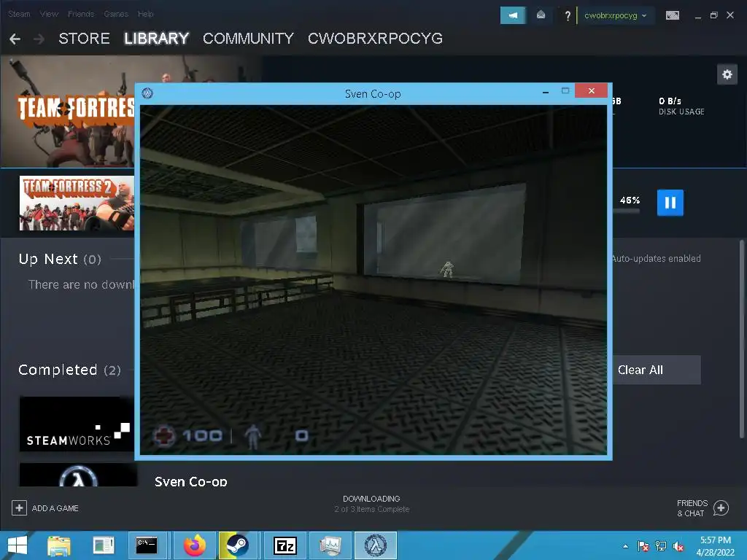Image resolution: width=747 pixels, height=560 pixels.
Task: Click the Clear All button
Action: click(x=657, y=370)
